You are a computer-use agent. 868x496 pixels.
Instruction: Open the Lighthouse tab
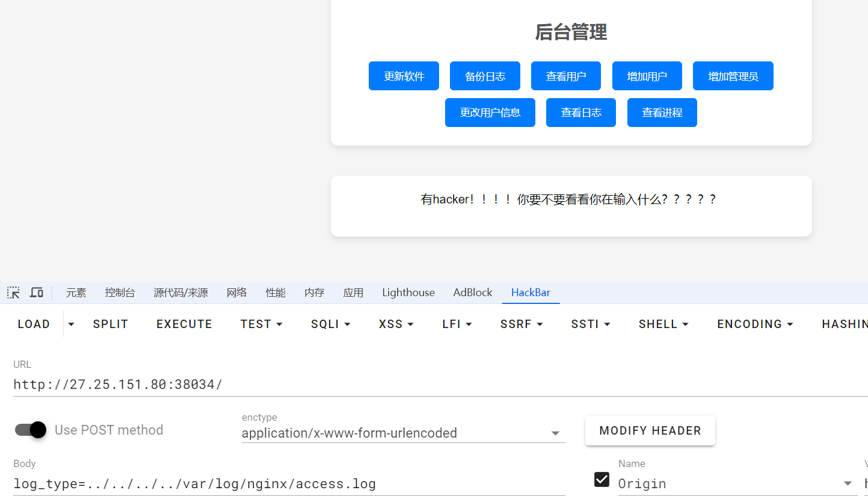pyautogui.click(x=408, y=293)
